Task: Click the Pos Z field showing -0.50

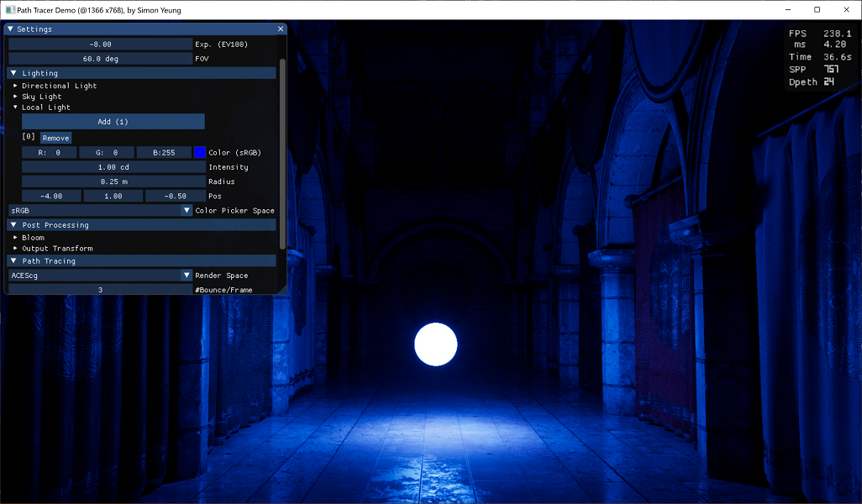Action: point(176,196)
